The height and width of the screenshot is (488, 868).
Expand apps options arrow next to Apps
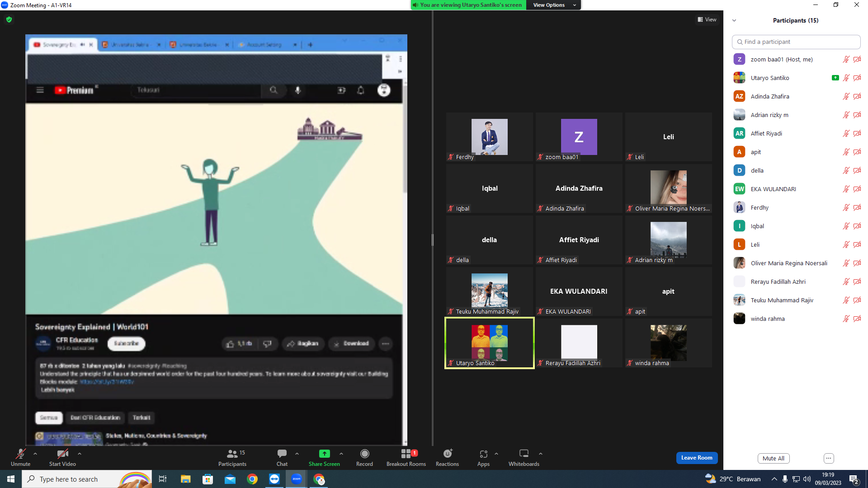click(x=496, y=454)
